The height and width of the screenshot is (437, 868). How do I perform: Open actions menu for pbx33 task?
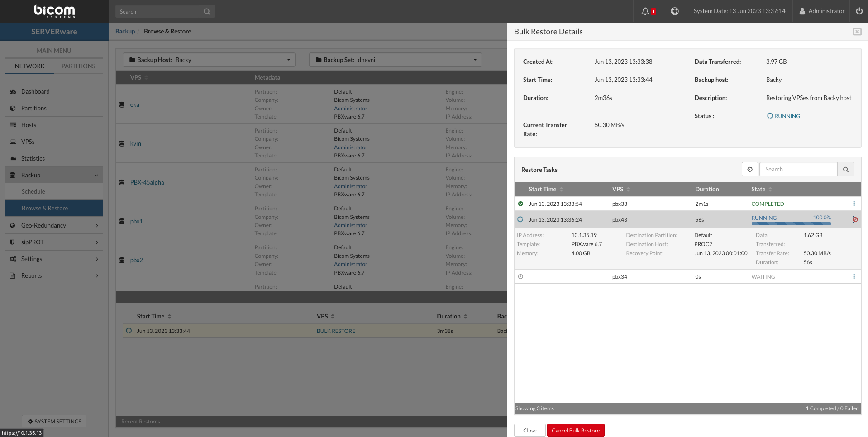click(854, 204)
